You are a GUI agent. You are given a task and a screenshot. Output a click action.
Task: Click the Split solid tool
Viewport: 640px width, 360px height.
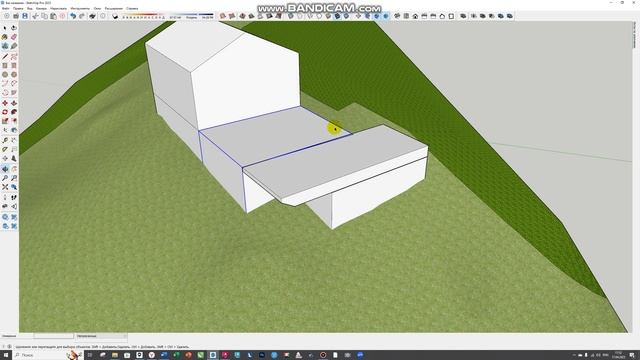[509, 16]
